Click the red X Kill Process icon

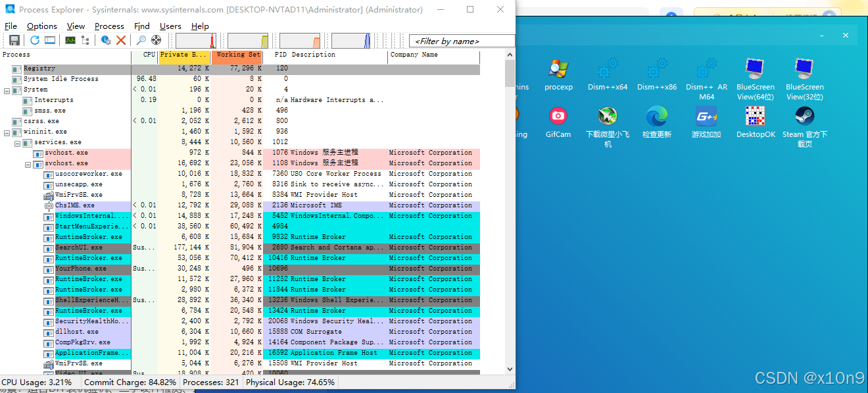[x=121, y=41]
